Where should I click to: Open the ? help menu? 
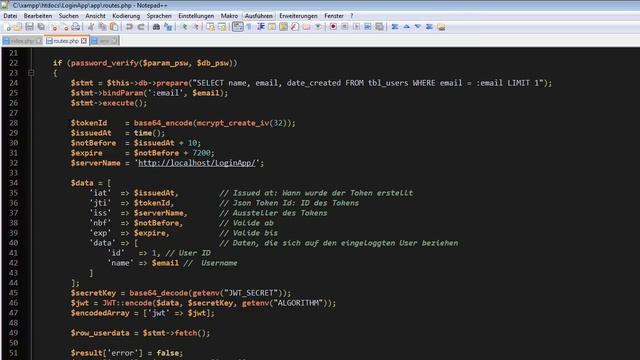(351, 16)
